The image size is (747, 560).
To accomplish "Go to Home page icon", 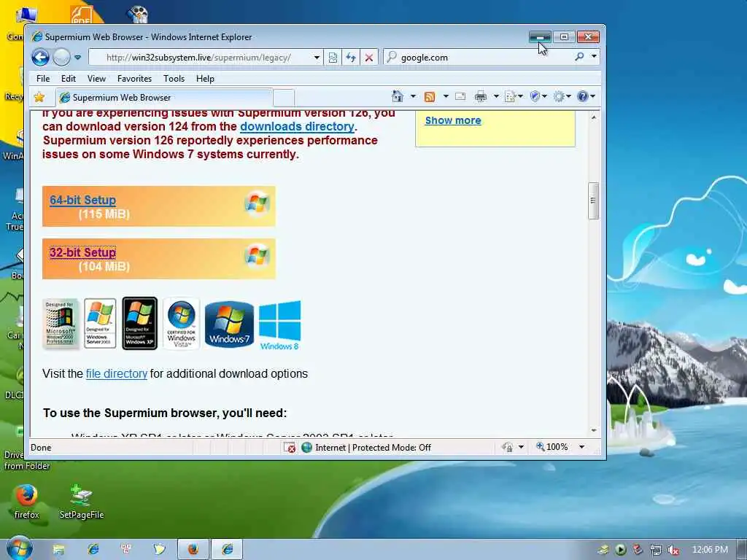I will (x=397, y=96).
